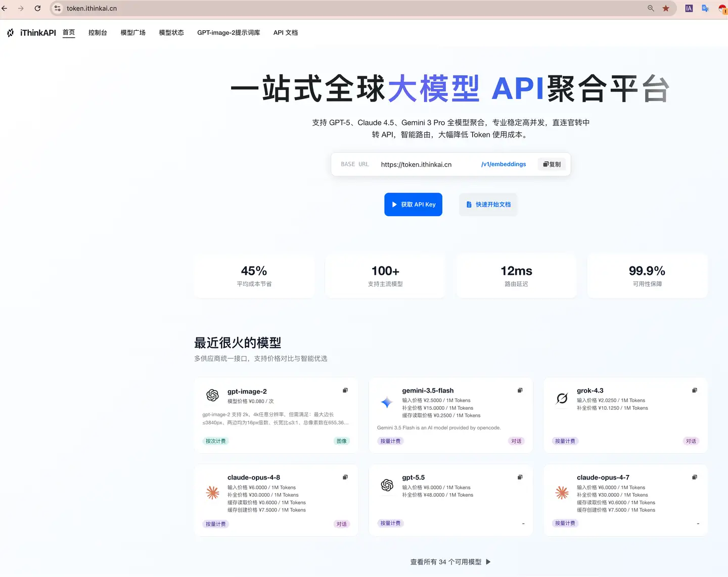
Task: Click 按量计费 tag on gpt-5.5 card
Action: [x=390, y=523]
